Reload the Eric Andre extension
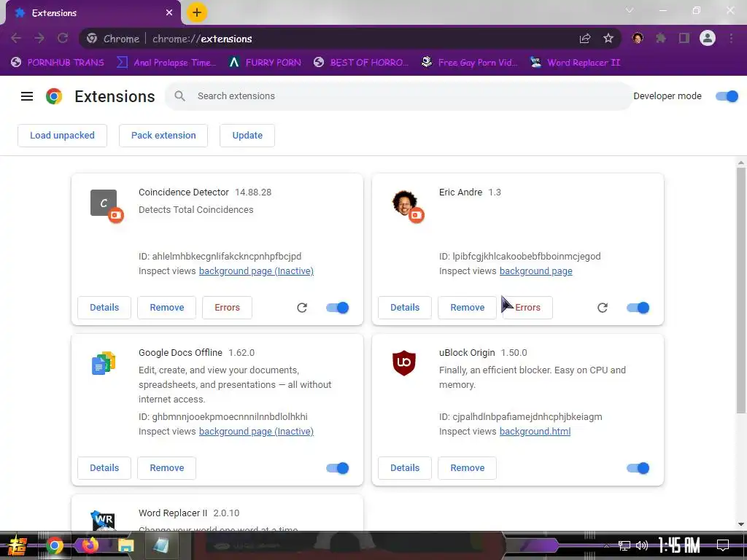The width and height of the screenshot is (747, 560). click(x=603, y=308)
